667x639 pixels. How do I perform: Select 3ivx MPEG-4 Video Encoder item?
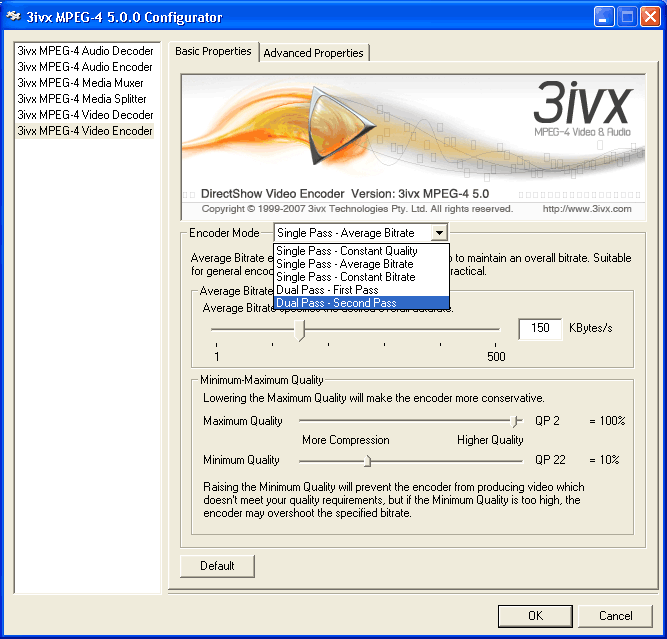(x=85, y=131)
